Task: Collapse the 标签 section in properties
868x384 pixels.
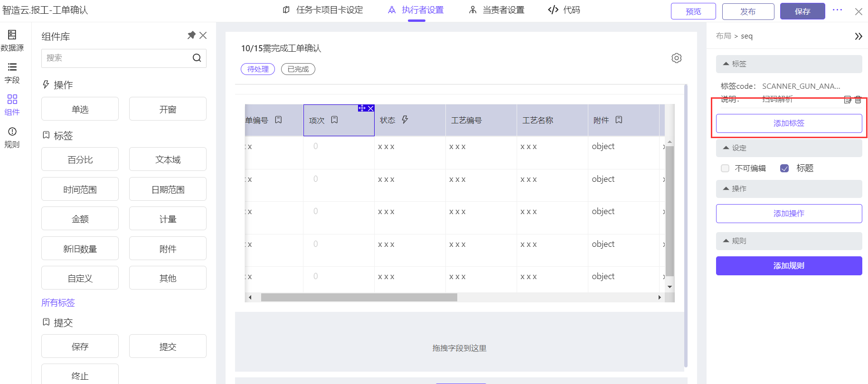Action: coord(726,64)
